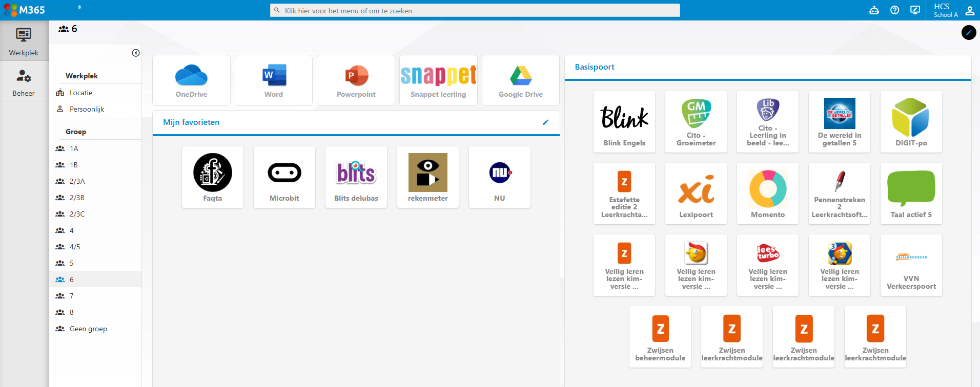Open Blink Engels in Basispoort
980x387 pixels.
point(624,122)
